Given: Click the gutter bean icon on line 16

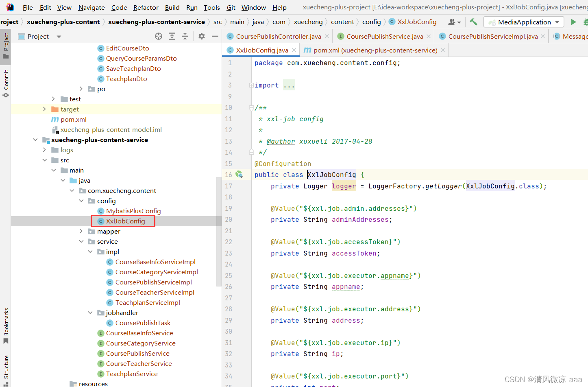Looking at the screenshot, I should pos(239,174).
